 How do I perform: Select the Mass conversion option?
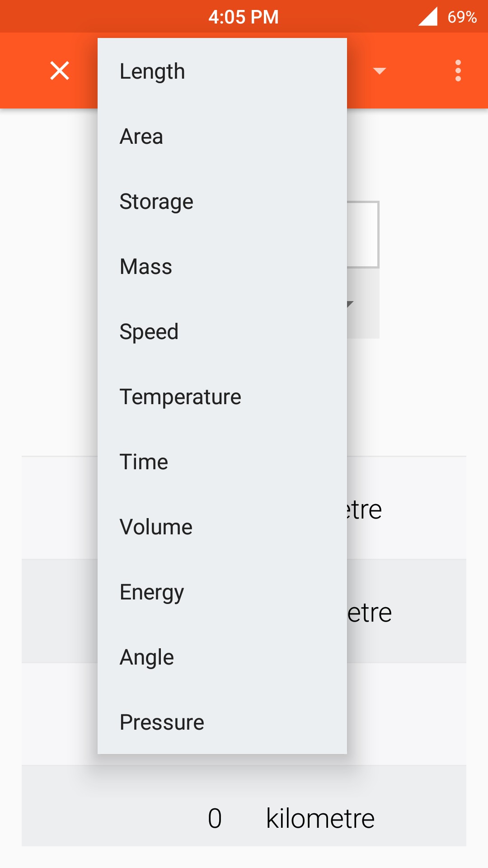click(222, 267)
